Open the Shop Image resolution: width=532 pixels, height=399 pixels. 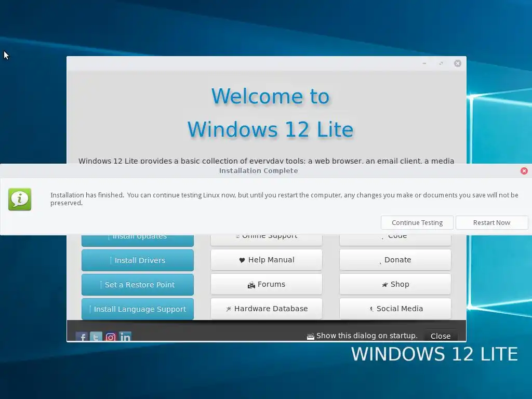(395, 284)
